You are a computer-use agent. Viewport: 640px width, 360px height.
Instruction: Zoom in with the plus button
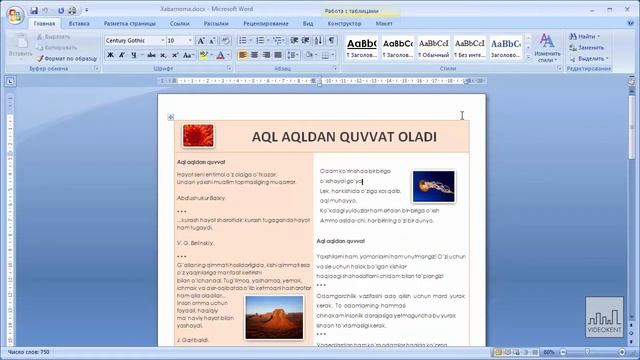coord(622,352)
